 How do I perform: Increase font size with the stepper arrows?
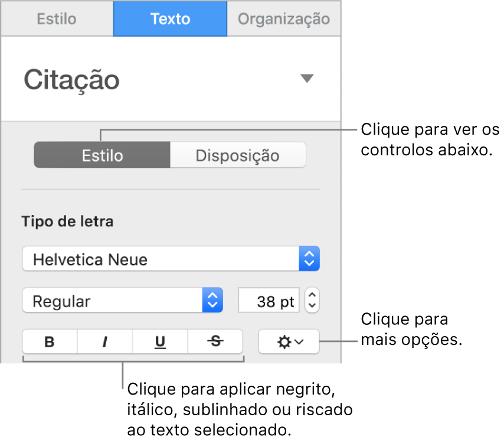click(312, 300)
